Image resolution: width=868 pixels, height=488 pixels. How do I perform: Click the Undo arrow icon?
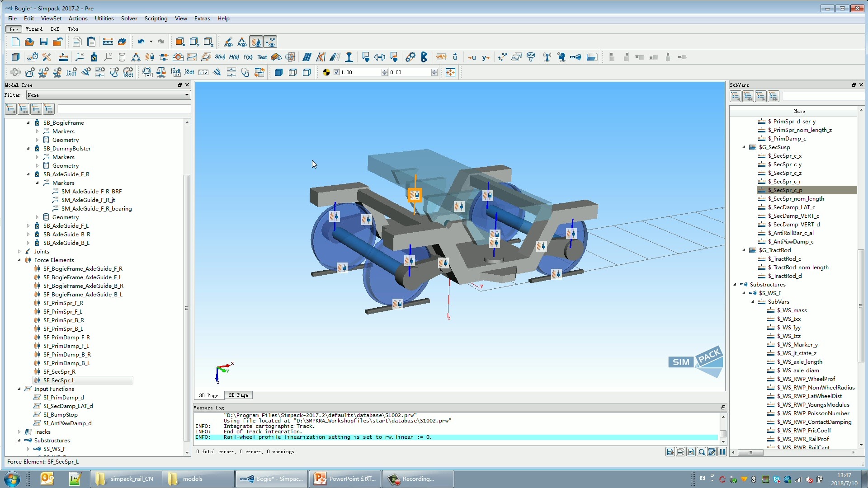coord(141,42)
